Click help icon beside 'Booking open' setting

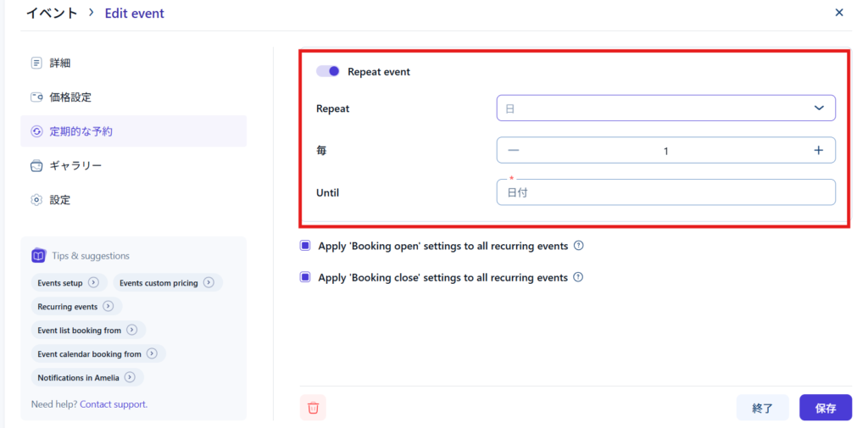point(579,246)
